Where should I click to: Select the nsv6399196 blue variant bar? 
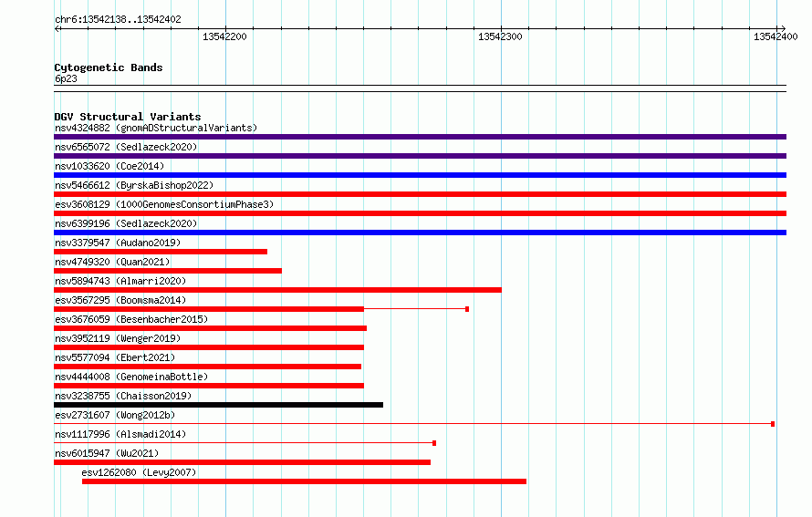[x=420, y=233]
